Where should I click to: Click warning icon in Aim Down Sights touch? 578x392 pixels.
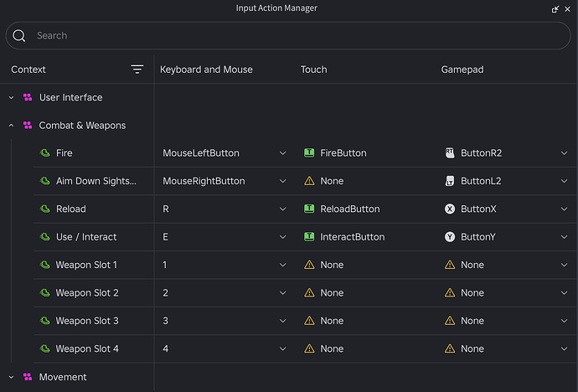point(309,181)
